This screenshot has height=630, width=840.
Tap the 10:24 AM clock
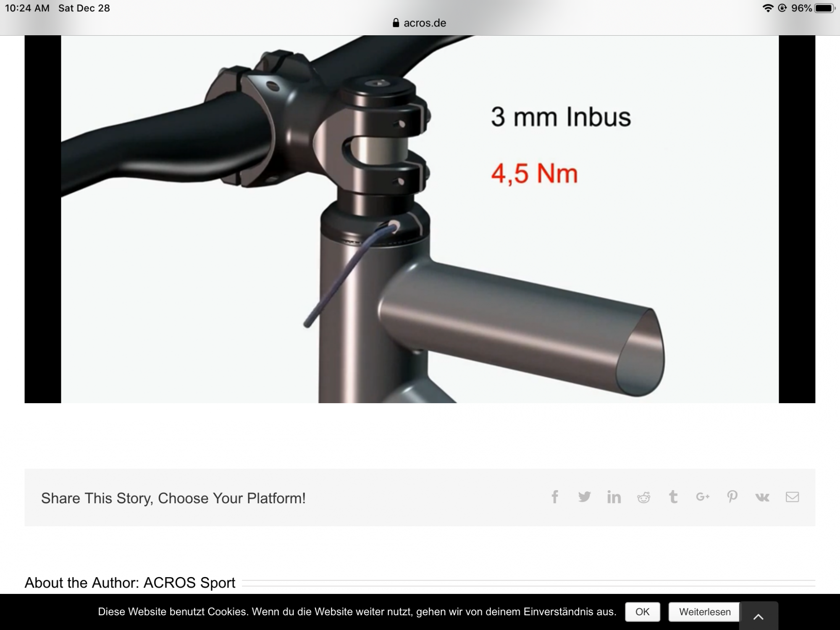click(27, 8)
